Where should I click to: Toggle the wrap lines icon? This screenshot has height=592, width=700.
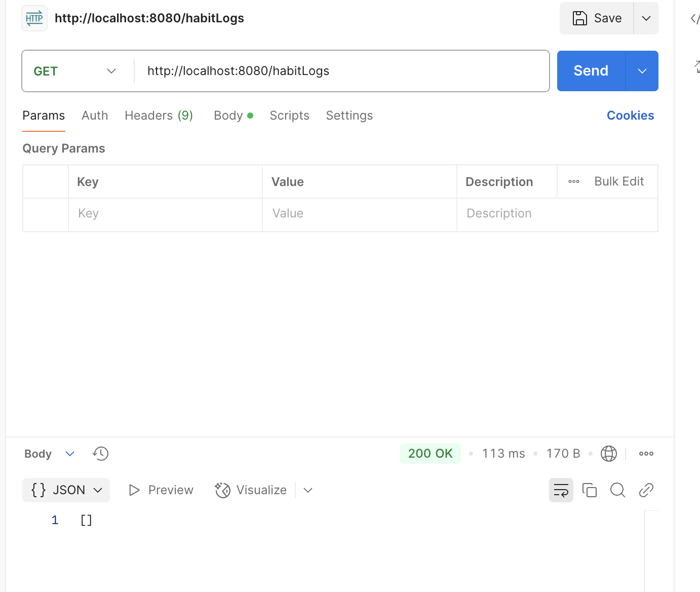point(561,490)
